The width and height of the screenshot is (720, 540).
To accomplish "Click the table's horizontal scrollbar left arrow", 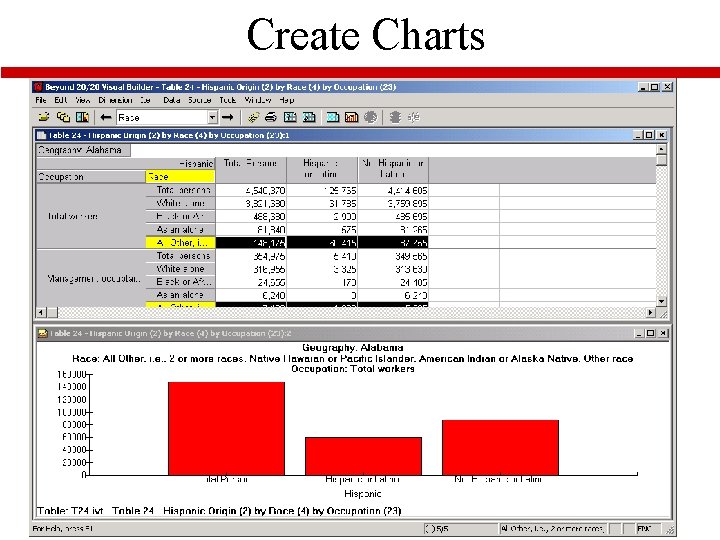I will (41, 313).
